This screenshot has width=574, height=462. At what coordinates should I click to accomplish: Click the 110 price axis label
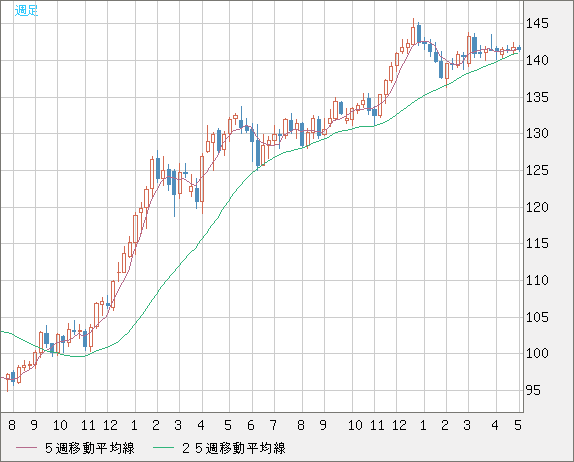(537, 281)
